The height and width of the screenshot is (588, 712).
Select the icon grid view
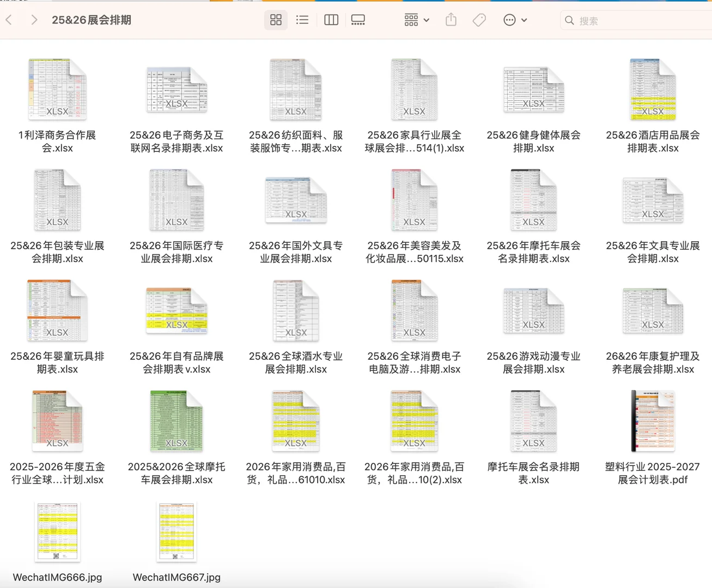276,20
